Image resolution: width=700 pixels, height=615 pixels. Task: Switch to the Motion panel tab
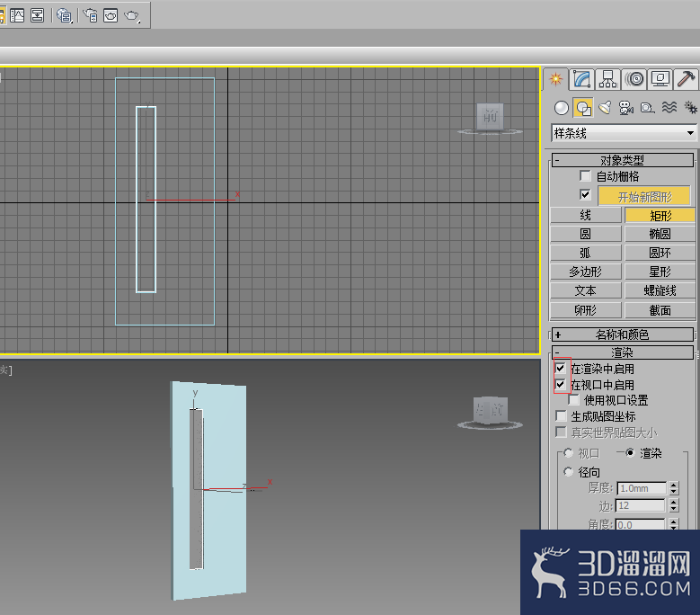pyautogui.click(x=634, y=79)
